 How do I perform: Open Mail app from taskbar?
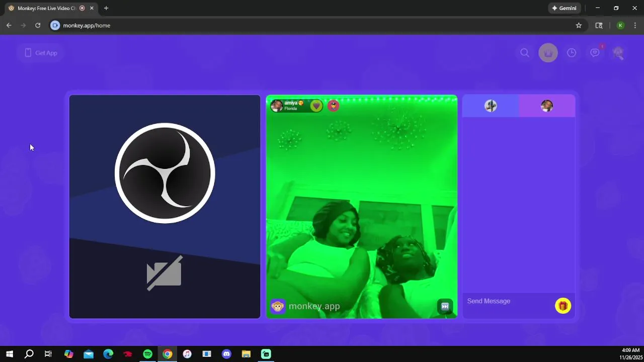(89, 354)
